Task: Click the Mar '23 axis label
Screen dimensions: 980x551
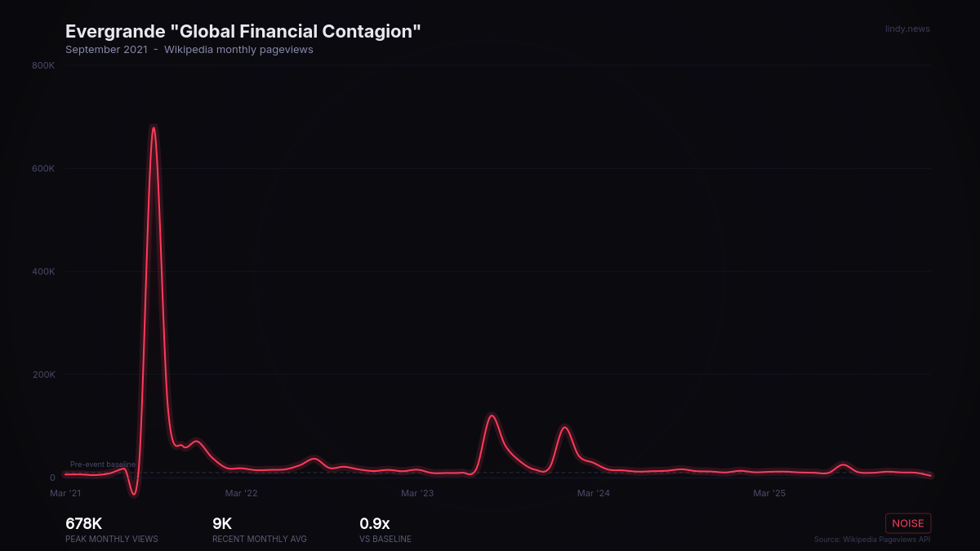Action: tap(416, 493)
